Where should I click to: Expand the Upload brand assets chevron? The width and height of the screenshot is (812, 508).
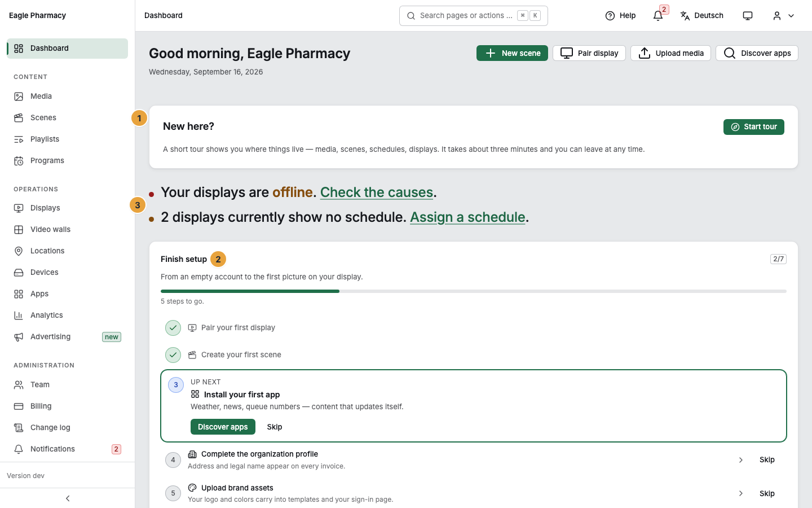click(741, 493)
